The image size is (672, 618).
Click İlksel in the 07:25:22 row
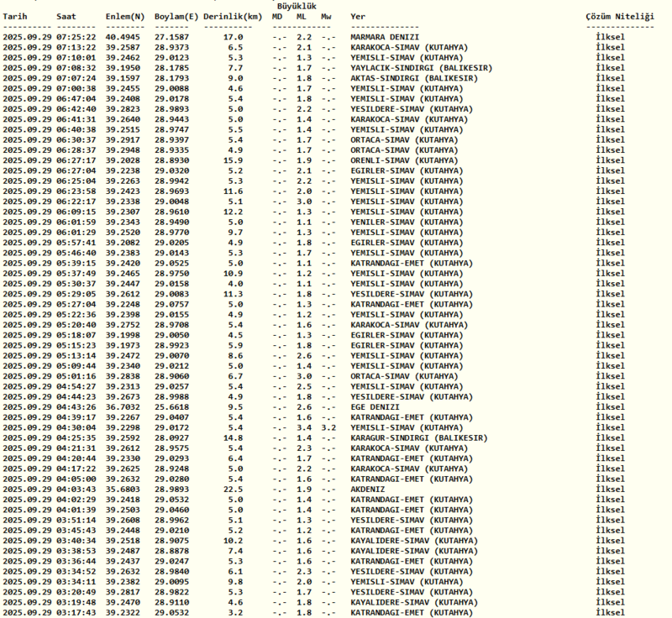click(611, 37)
